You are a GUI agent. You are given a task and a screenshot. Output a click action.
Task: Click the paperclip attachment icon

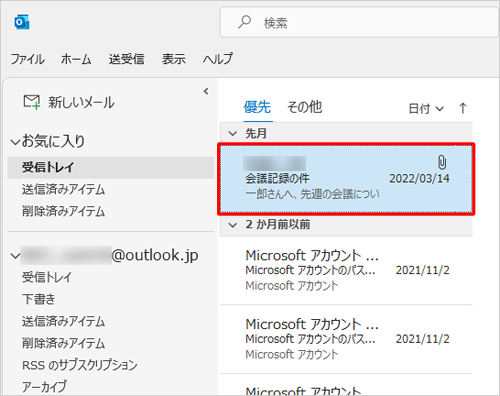(442, 162)
